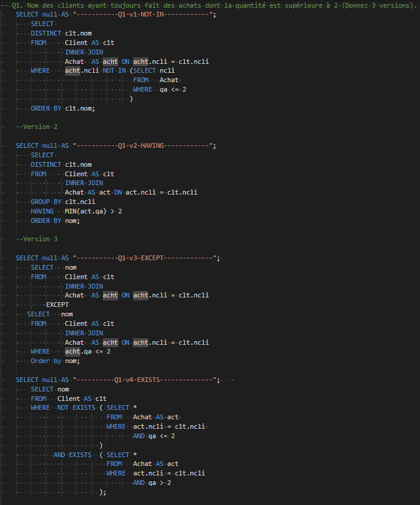Click the AND EXISTS keyword

(72, 455)
